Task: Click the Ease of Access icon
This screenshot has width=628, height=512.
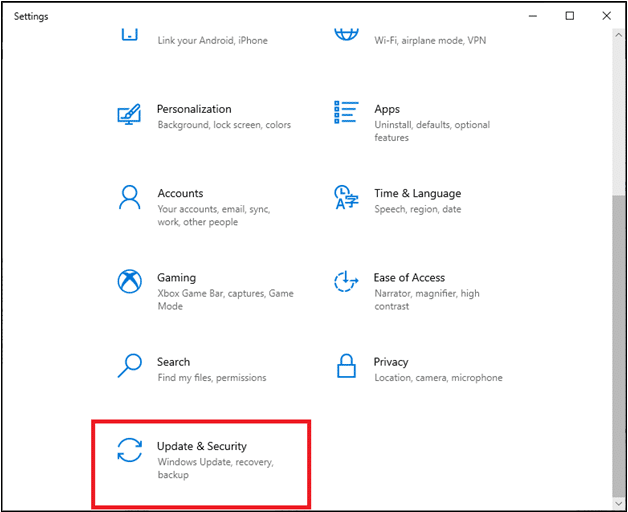Action: pyautogui.click(x=346, y=281)
